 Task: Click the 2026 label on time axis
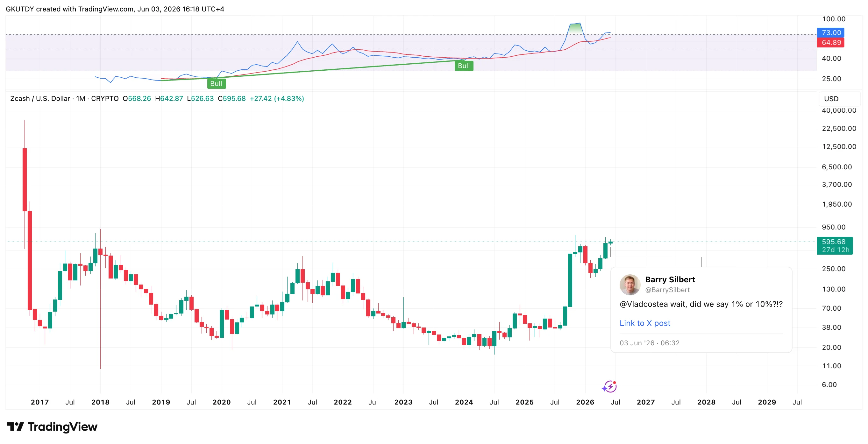pyautogui.click(x=585, y=402)
